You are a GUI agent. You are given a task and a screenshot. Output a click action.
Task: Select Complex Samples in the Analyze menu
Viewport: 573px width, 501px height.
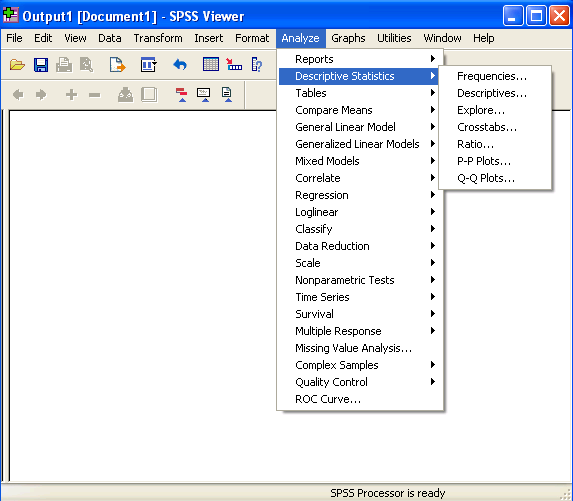[360, 365]
